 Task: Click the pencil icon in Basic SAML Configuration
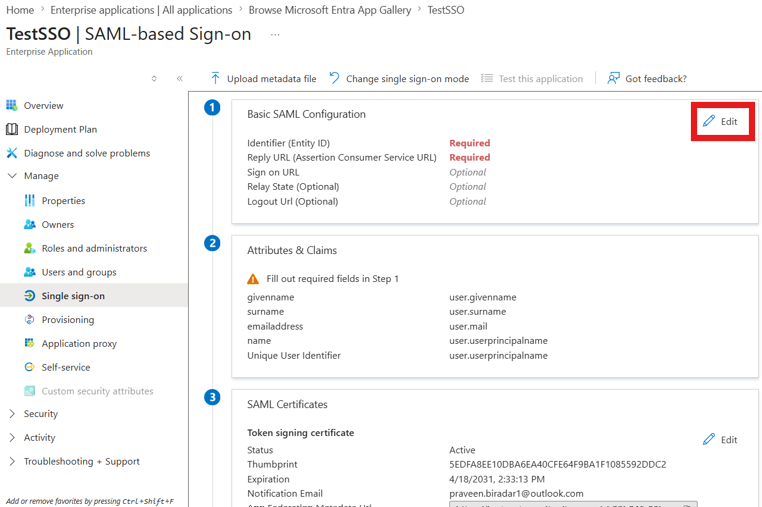coord(709,121)
